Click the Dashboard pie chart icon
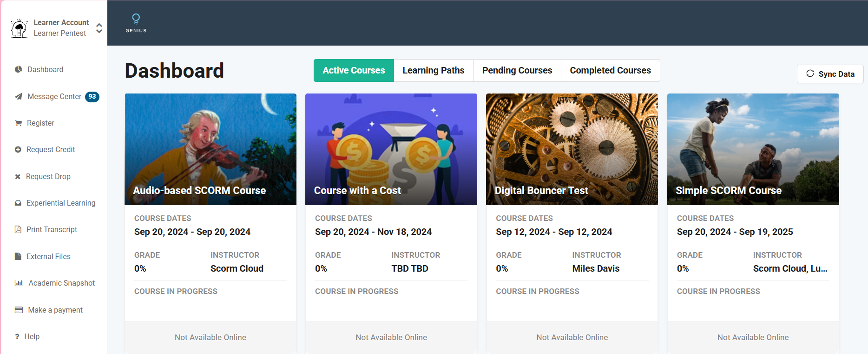Viewport: 868px width, 354px height. tap(18, 69)
